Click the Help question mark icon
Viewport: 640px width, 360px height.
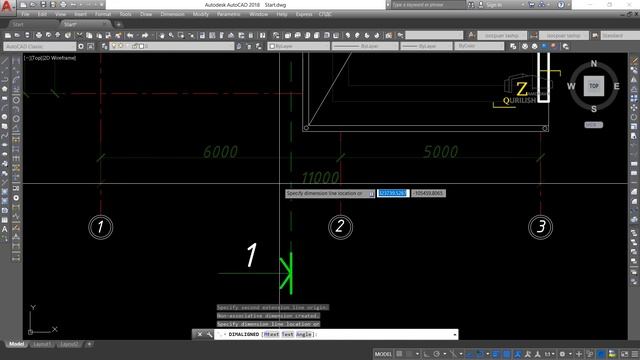pos(561,5)
